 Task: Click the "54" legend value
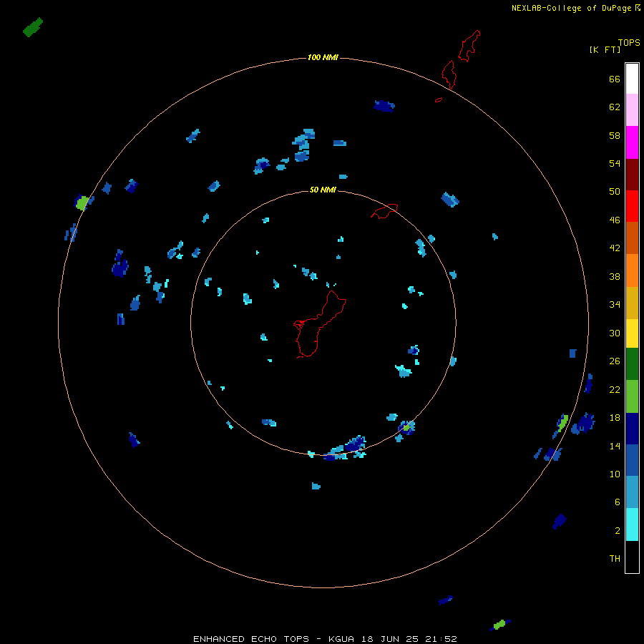(x=615, y=163)
